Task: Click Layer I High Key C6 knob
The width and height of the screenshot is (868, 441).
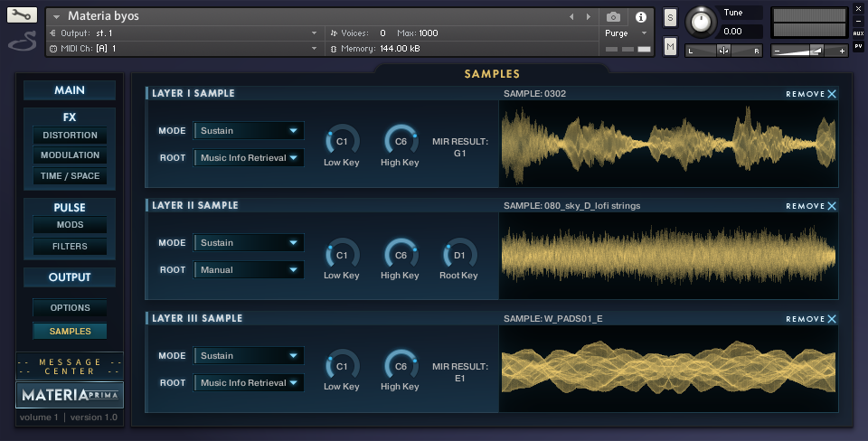Action: [401, 141]
